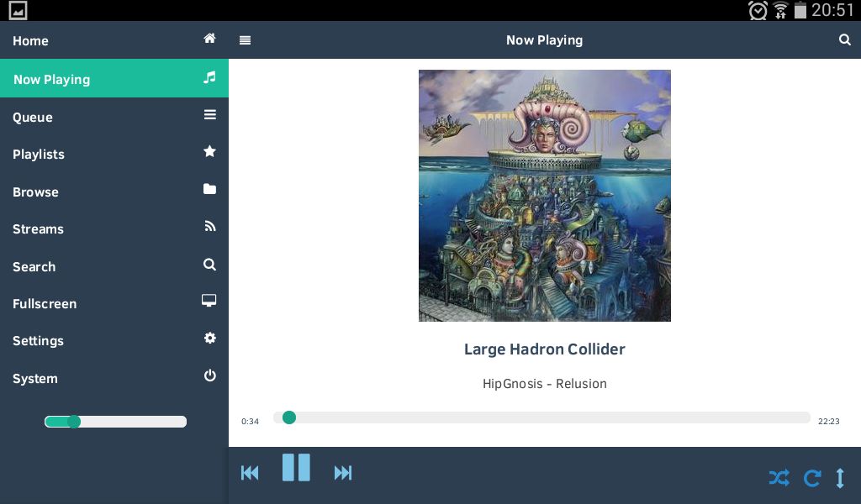Open System in the sidebar
Screen dimensions: 861x504
tap(114, 378)
